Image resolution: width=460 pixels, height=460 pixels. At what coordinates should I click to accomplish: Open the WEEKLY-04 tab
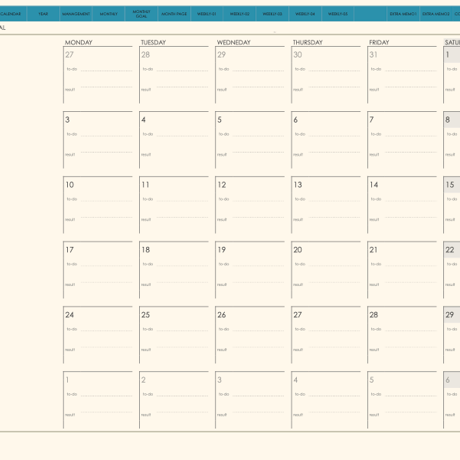click(x=305, y=14)
